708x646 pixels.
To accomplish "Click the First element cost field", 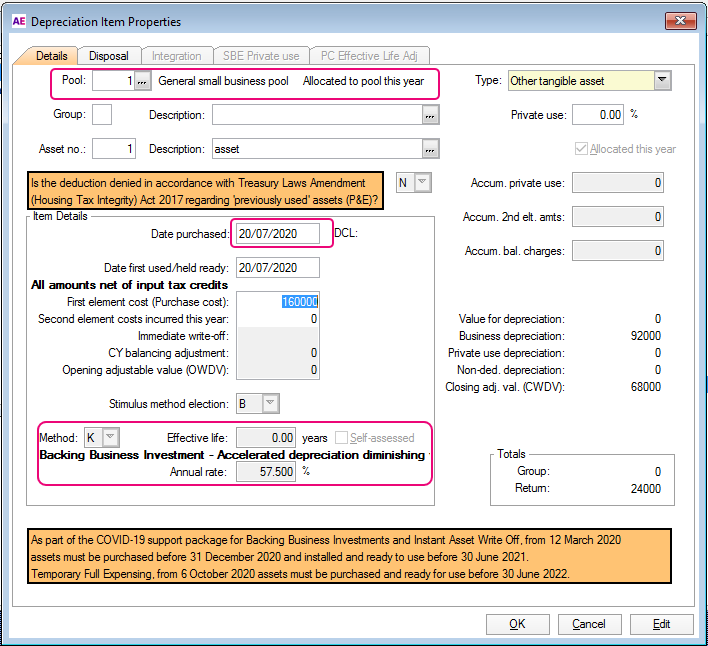I will click(x=278, y=301).
